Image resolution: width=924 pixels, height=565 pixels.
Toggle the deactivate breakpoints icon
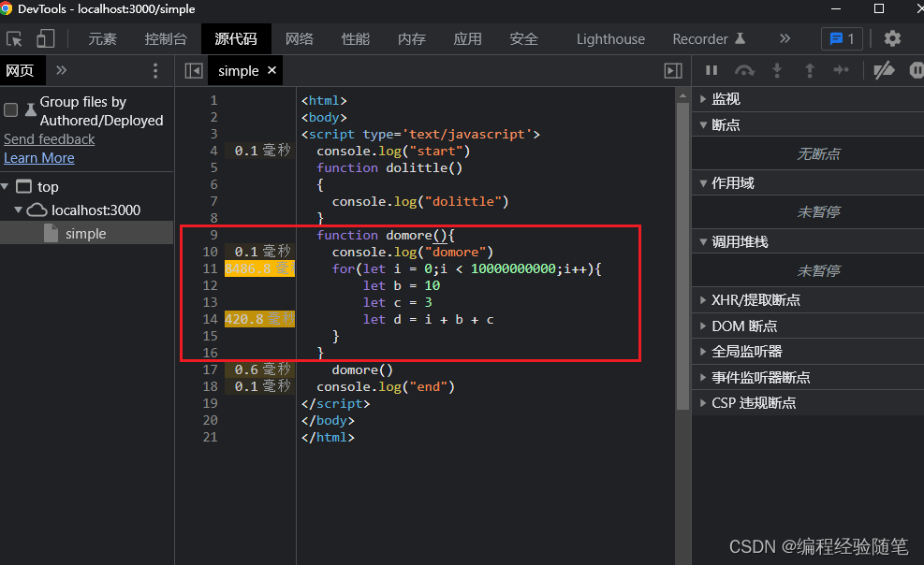[x=884, y=69]
